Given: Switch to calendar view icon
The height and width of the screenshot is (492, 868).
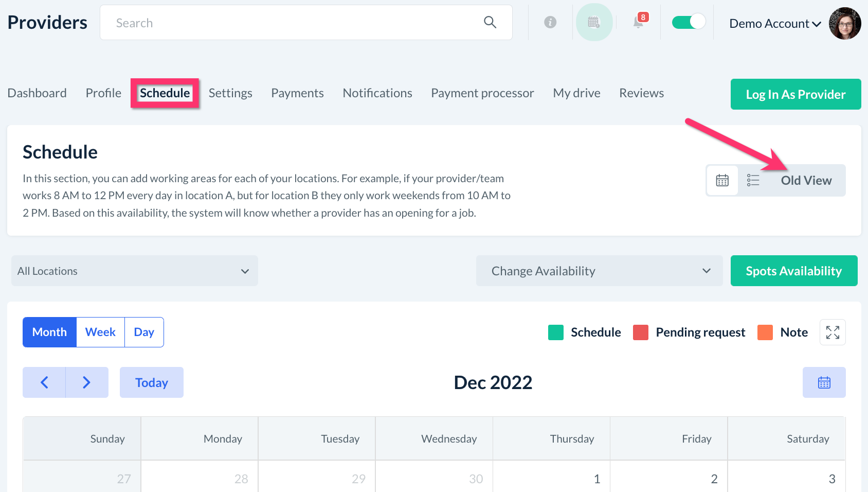Looking at the screenshot, I should (x=722, y=180).
